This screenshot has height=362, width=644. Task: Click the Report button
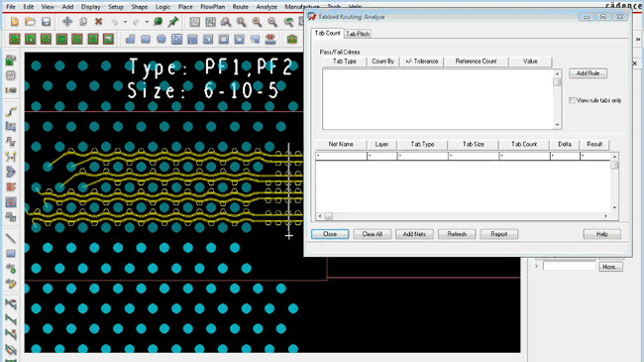(x=499, y=234)
